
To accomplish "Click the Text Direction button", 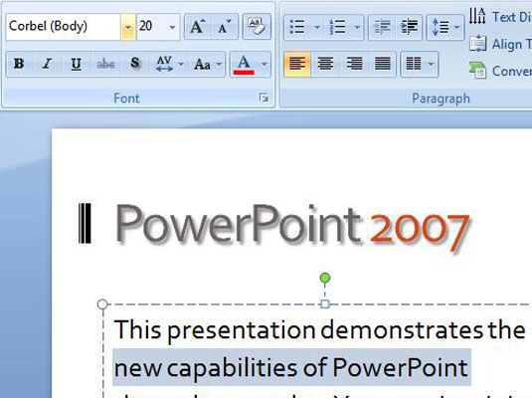I will (x=500, y=16).
